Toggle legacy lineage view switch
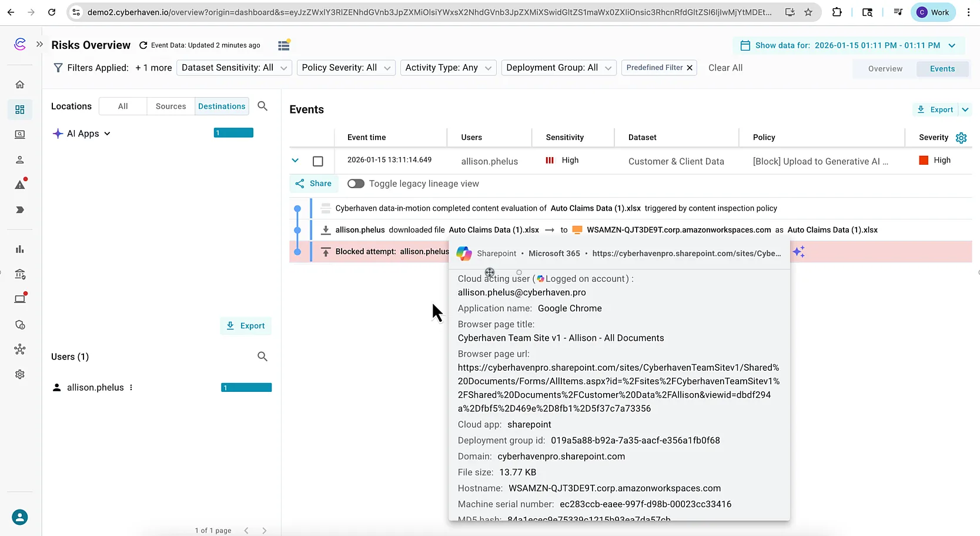Viewport: 980px width, 536px height. tap(356, 184)
